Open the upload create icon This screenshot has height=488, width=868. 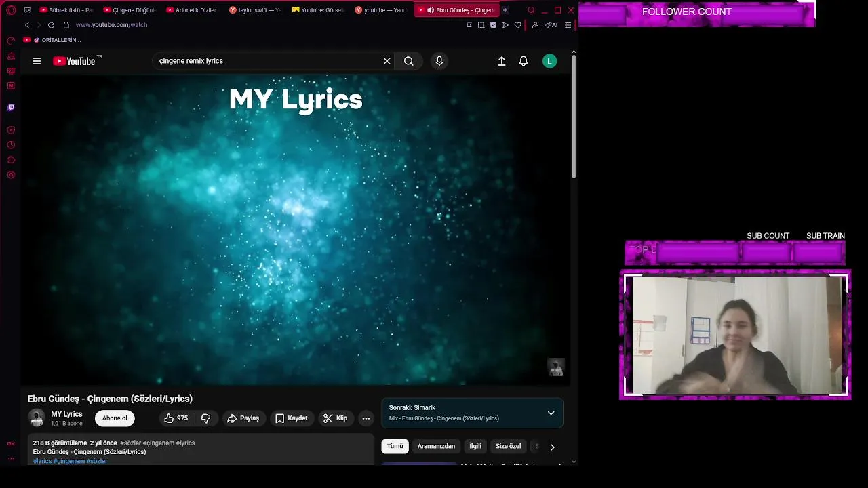click(502, 61)
